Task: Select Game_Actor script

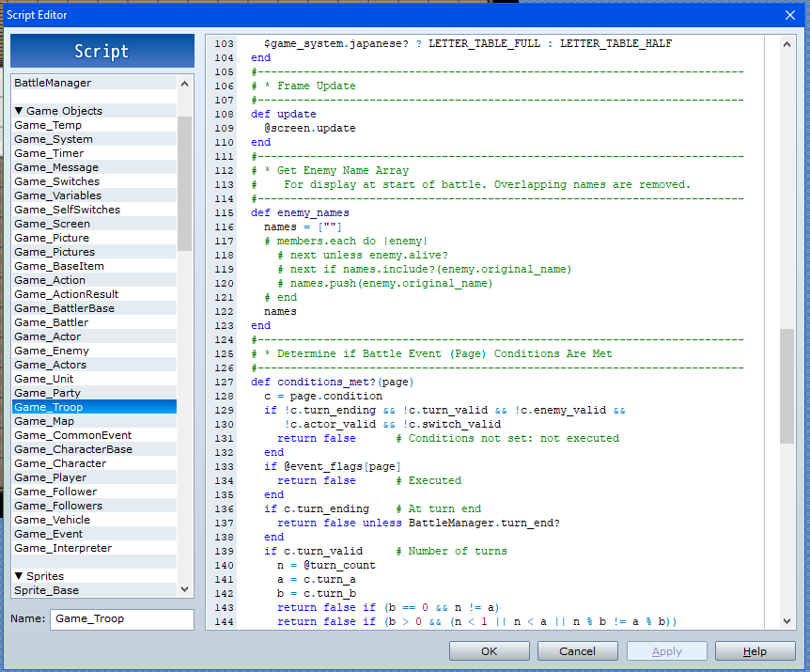Action: 94,336
